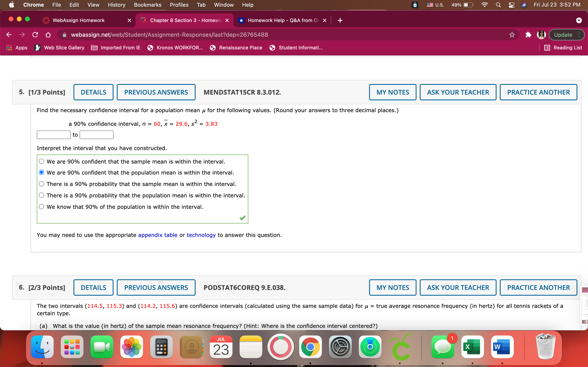Open the Spotlight search magnifier
The image size is (588, 367).
[498, 5]
